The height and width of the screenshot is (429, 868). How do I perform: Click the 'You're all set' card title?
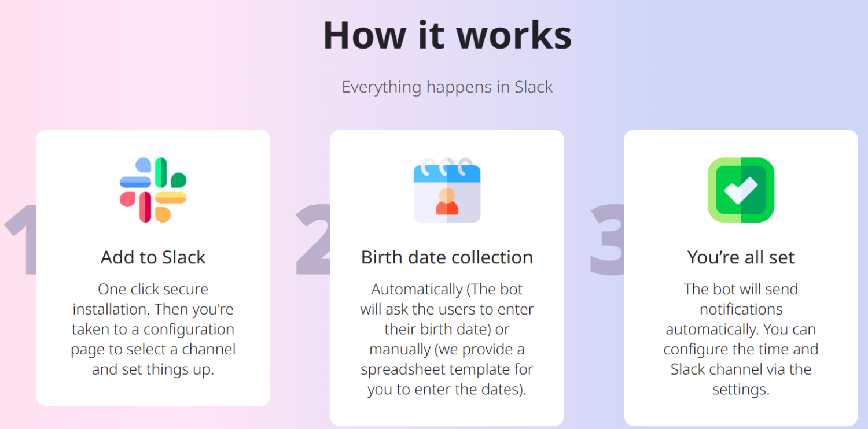tap(741, 257)
